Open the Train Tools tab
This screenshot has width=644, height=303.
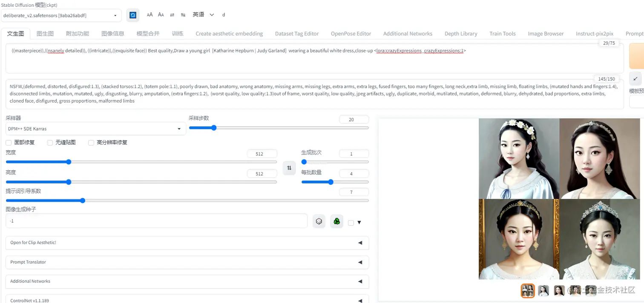[x=503, y=34]
